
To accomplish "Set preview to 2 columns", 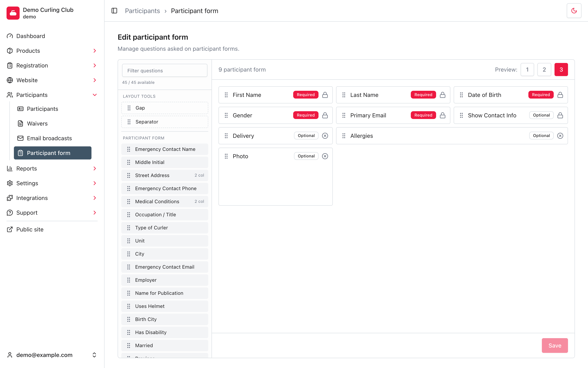I will (544, 70).
